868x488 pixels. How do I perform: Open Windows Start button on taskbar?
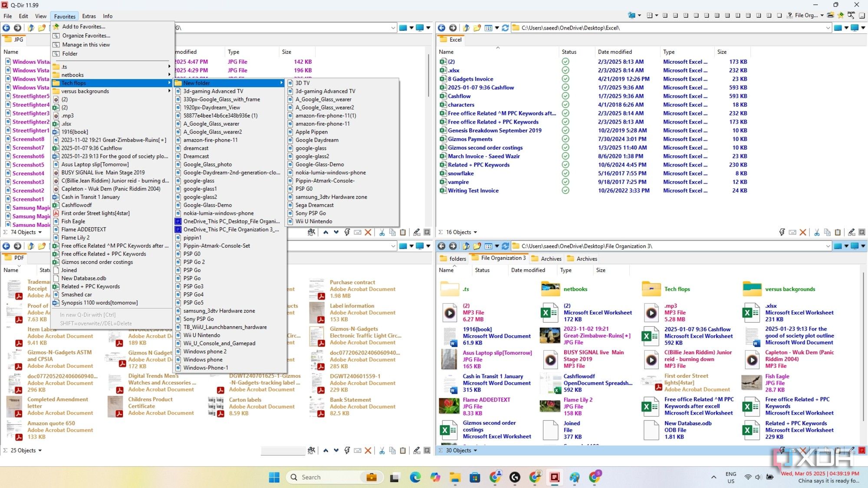[274, 477]
